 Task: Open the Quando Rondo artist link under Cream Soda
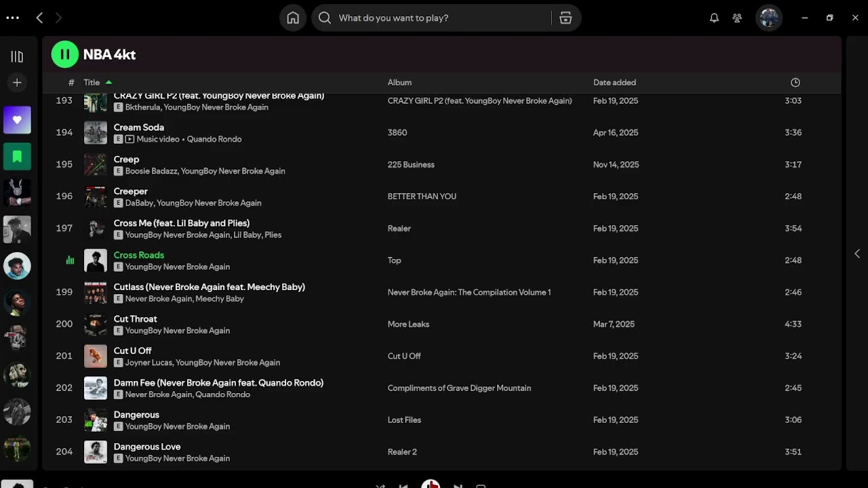[x=214, y=139]
